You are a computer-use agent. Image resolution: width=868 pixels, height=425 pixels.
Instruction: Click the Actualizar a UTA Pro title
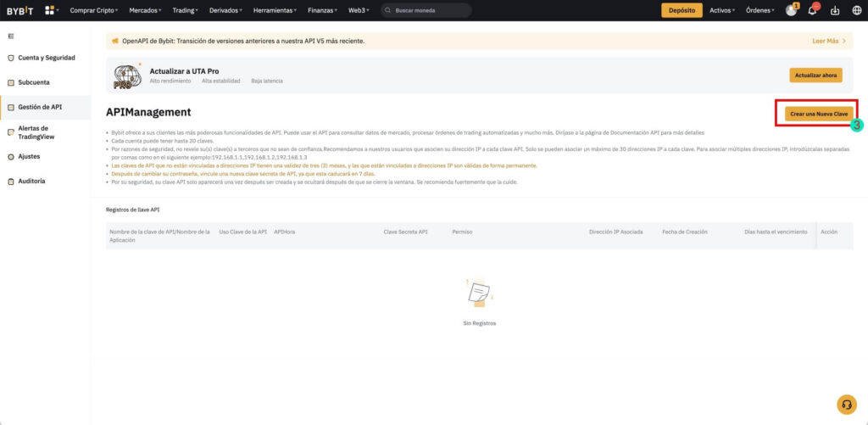[184, 71]
